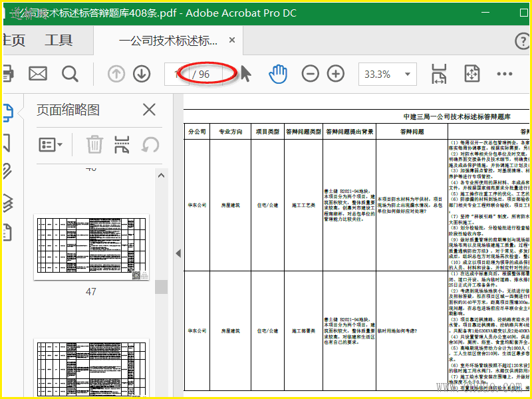Click the current page number field
532x399 pixels.
176,74
